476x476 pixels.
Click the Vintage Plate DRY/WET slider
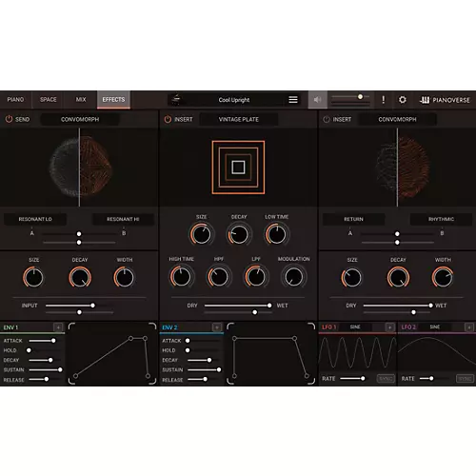[238, 306]
